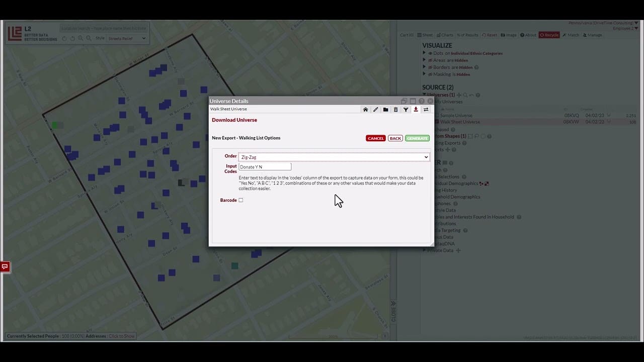Select the teal map marker square
Screen dimensions: 644x362
(234, 265)
